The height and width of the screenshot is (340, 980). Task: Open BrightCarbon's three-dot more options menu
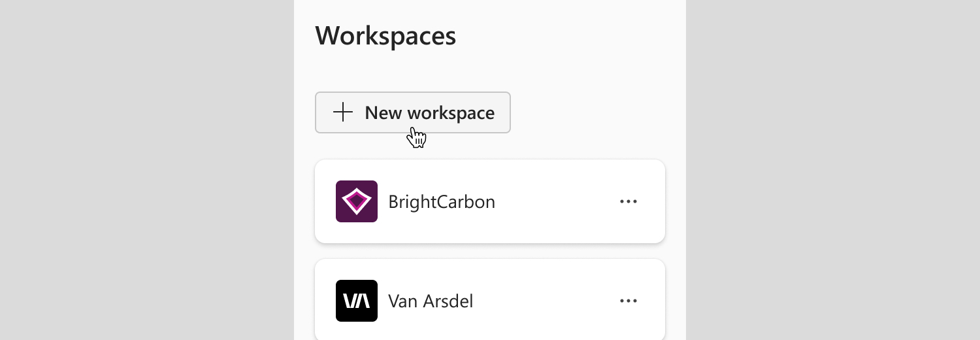[x=629, y=201]
